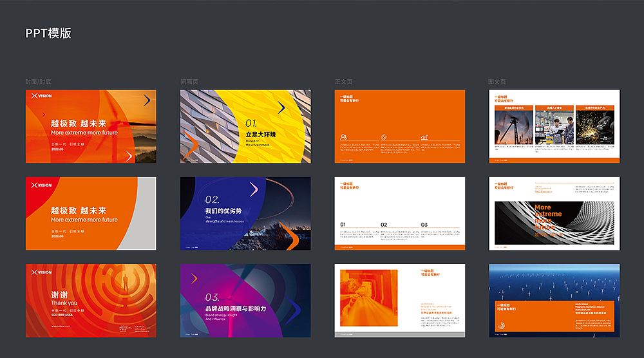
Task: Click the Vision logo on the gray-curve cover
Action: [x=41, y=185]
